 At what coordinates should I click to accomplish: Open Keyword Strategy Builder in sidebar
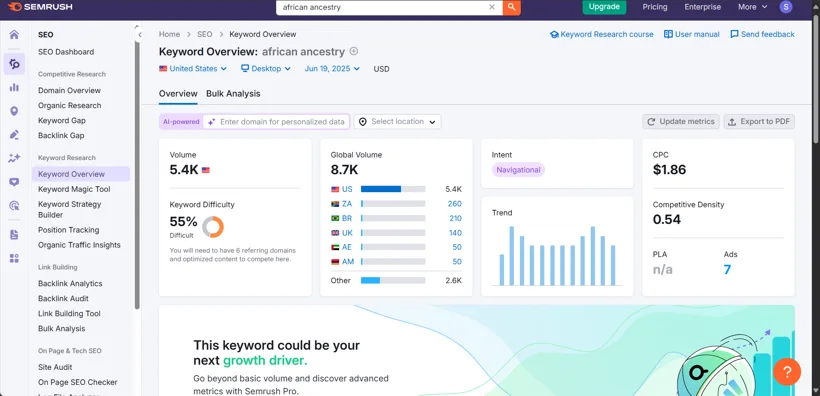(70, 209)
